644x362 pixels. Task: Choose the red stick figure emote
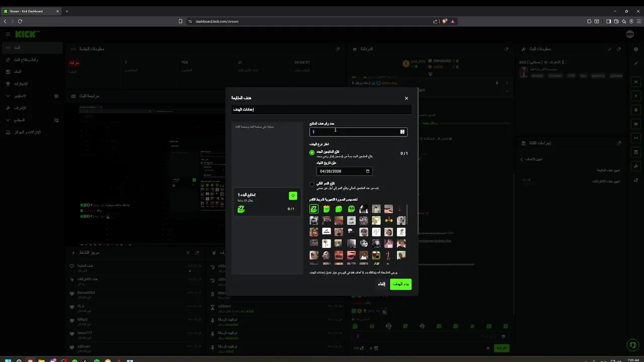coord(388,255)
